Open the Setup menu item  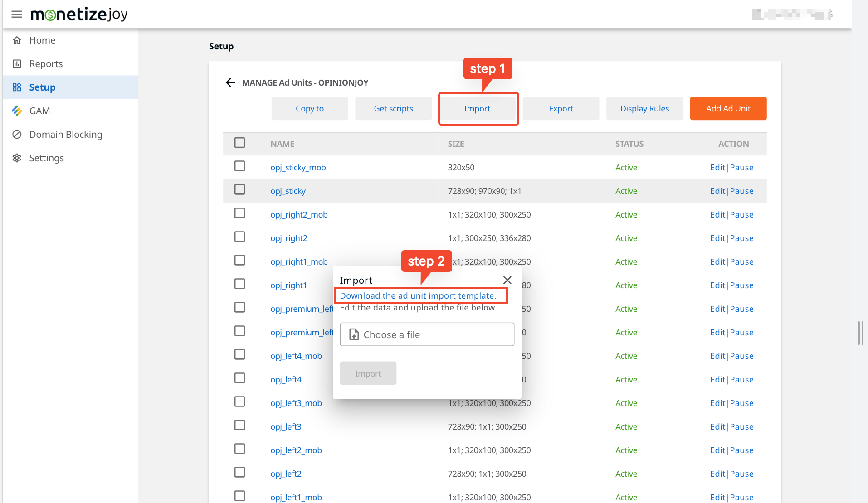[x=42, y=87]
